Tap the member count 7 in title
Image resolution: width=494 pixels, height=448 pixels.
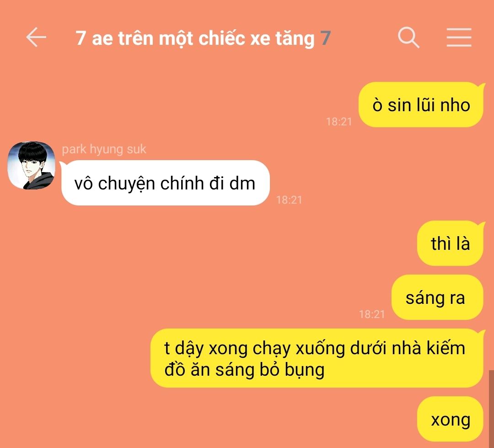(326, 38)
